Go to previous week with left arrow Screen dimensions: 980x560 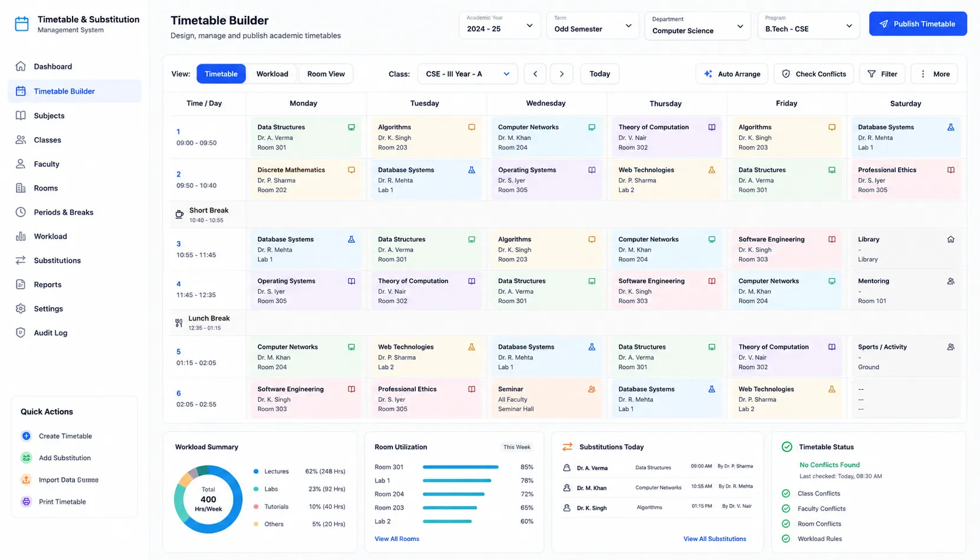pos(535,74)
